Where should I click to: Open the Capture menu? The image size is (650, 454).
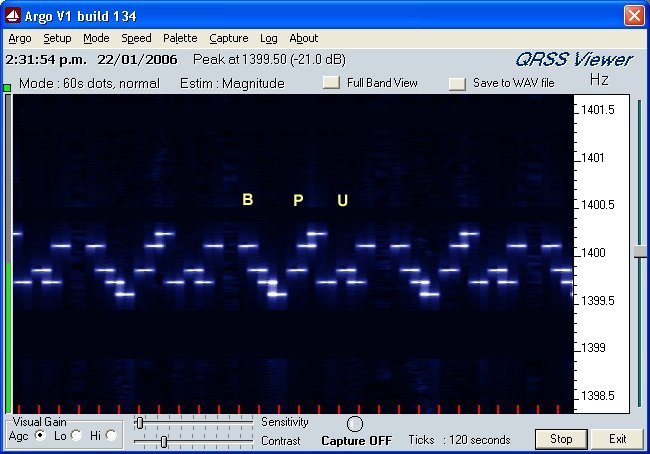[228, 39]
